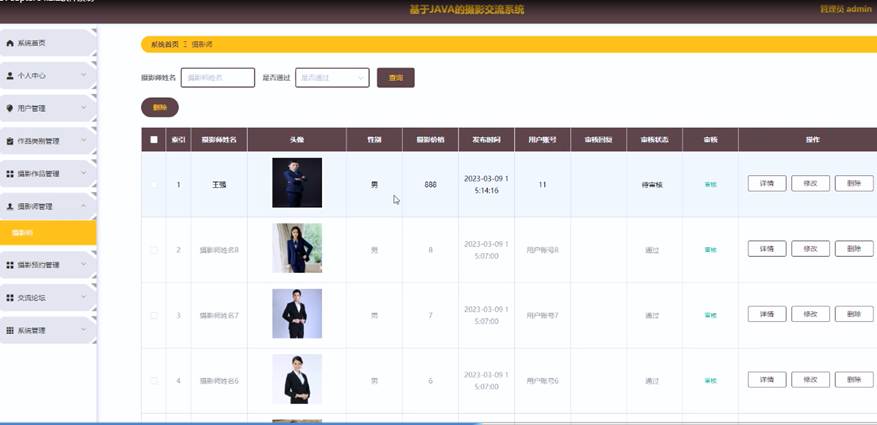
Task: Click the grid icon for 交流论坛
Action: point(10,298)
